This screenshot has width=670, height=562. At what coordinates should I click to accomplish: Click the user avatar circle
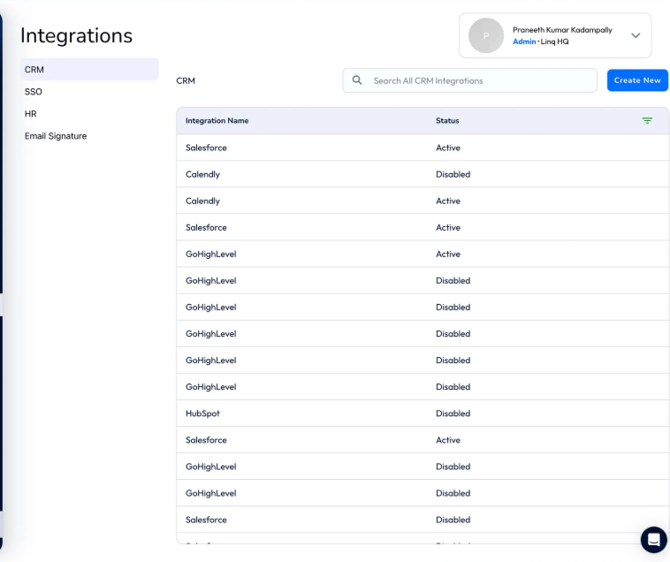pyautogui.click(x=486, y=36)
